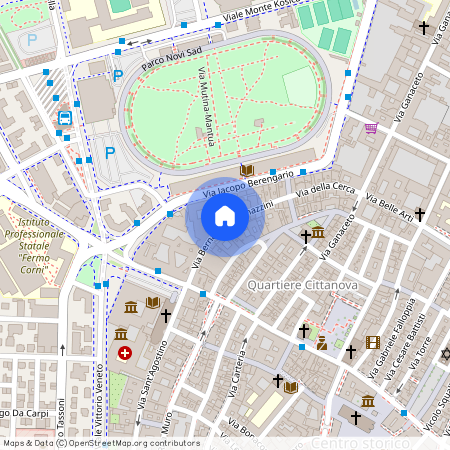The image size is (450, 450).
Task: Select the red hospital cross marker
Action: [125, 353]
